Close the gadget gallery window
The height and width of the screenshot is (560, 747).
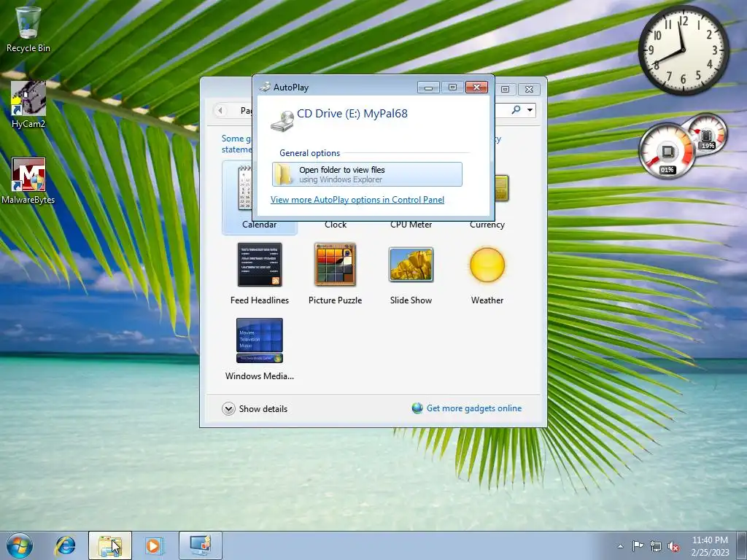point(529,89)
